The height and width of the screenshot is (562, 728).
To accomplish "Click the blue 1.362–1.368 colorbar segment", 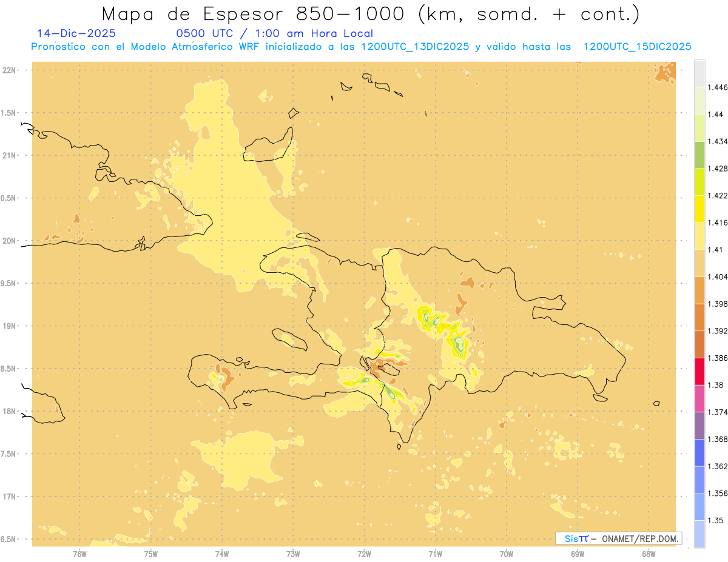I will tap(699, 453).
